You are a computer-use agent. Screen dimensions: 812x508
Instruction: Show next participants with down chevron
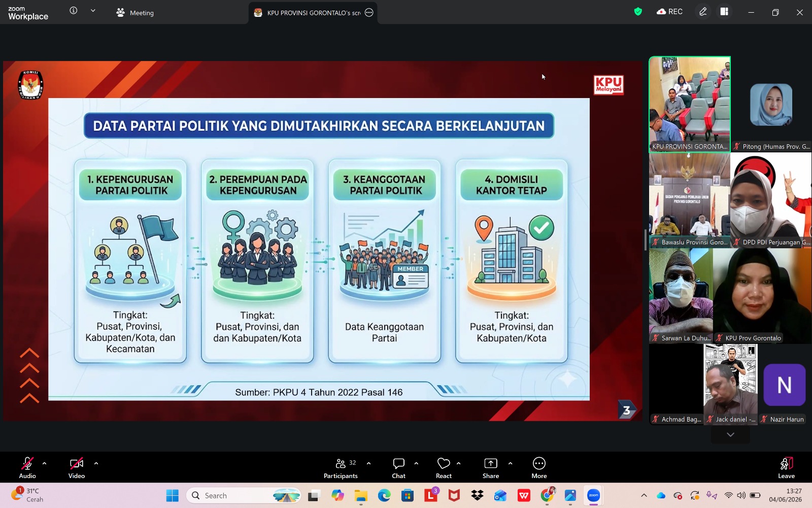730,434
